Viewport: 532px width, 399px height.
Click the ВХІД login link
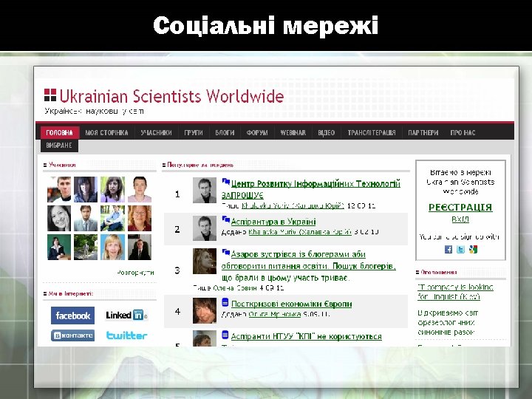(460, 219)
